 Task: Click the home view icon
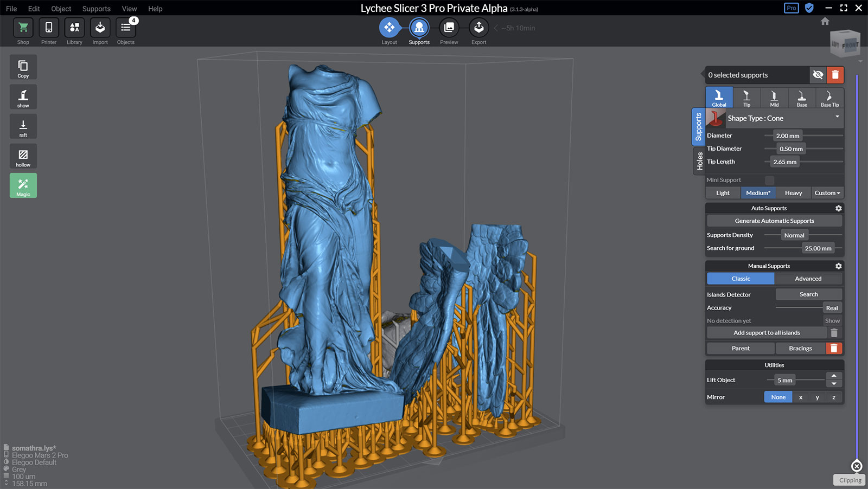pyautogui.click(x=825, y=21)
